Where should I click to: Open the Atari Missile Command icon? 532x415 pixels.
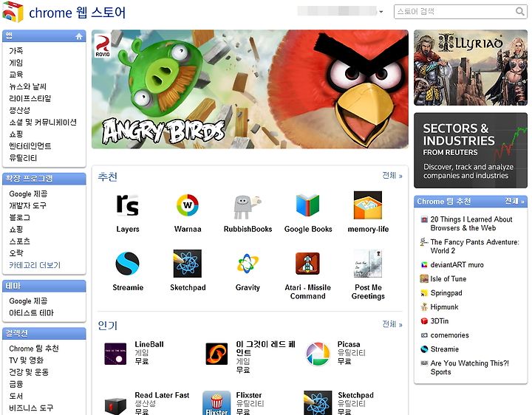[307, 264]
